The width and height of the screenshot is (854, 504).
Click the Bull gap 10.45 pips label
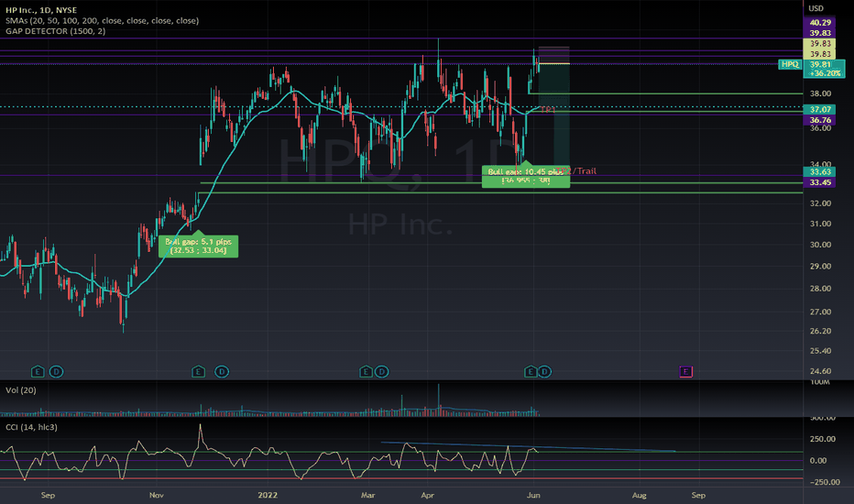(x=526, y=176)
